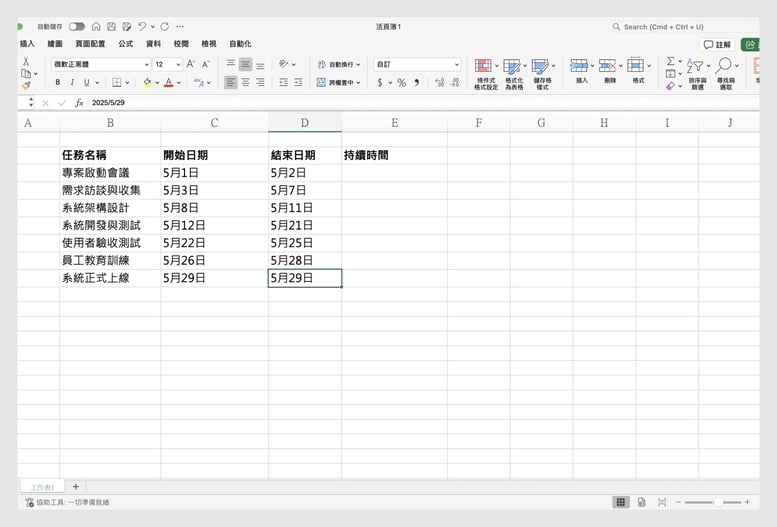This screenshot has width=777, height=527.
Task: Click the Redo circular arrow icon
Action: coord(165,26)
